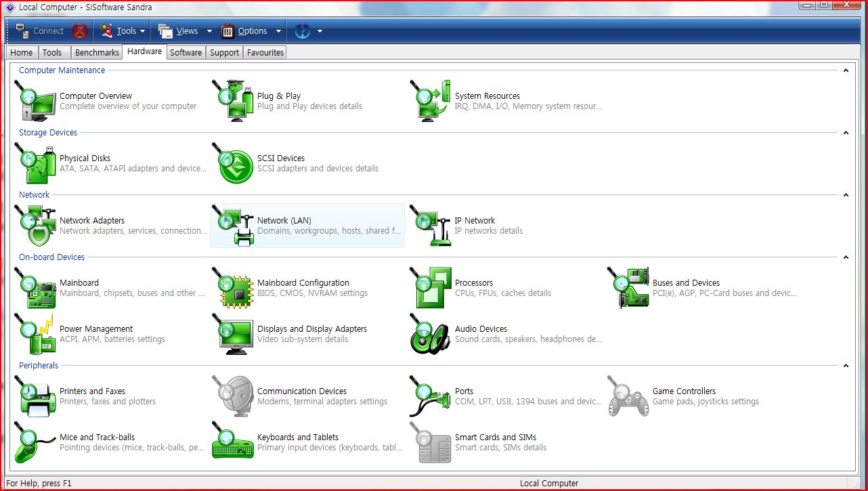Collapse the Network section
The width and height of the screenshot is (868, 491).
click(846, 195)
